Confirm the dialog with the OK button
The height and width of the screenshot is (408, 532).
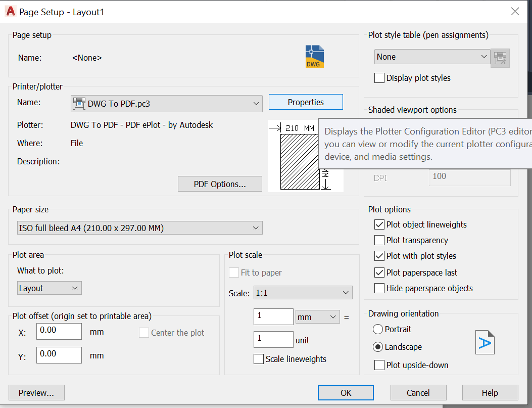coord(346,393)
